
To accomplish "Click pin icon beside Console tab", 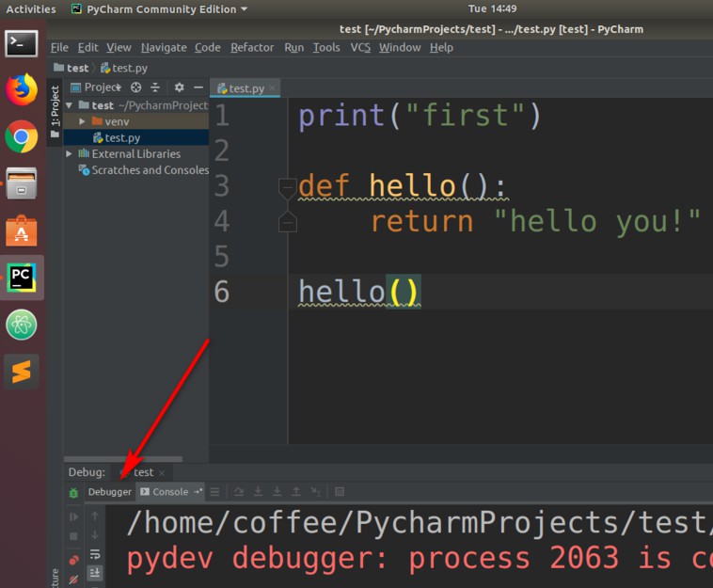I will pyautogui.click(x=198, y=492).
